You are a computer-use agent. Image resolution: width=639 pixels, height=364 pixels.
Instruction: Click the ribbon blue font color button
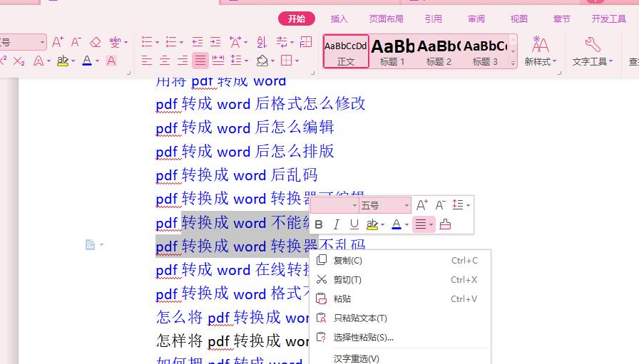coord(87,61)
